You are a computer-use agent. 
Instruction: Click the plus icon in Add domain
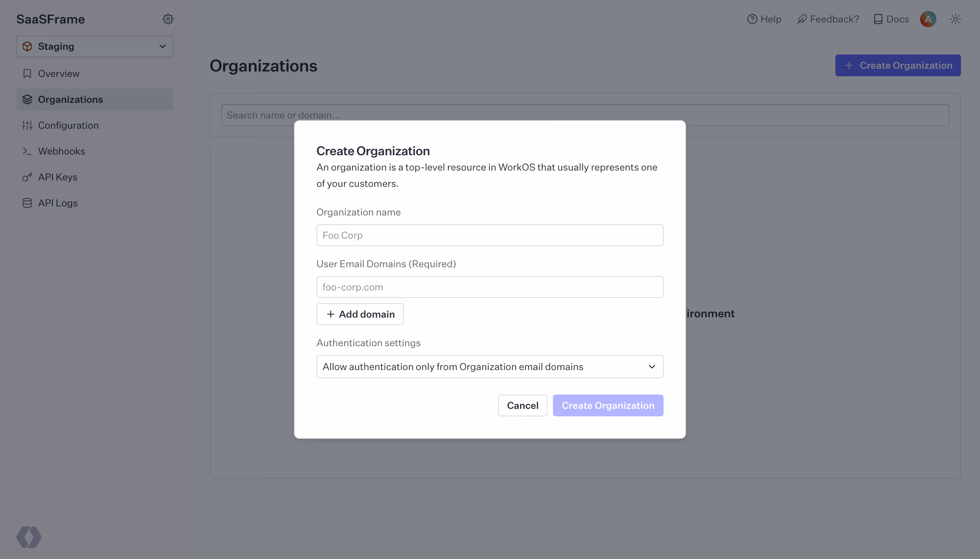click(330, 315)
